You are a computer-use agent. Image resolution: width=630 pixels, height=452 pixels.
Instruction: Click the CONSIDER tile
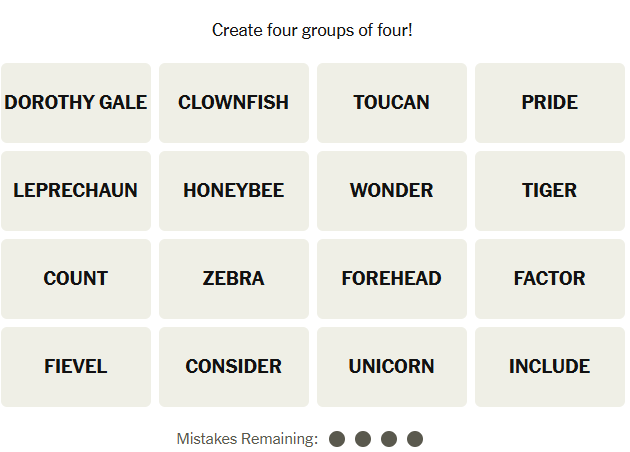coord(234,367)
